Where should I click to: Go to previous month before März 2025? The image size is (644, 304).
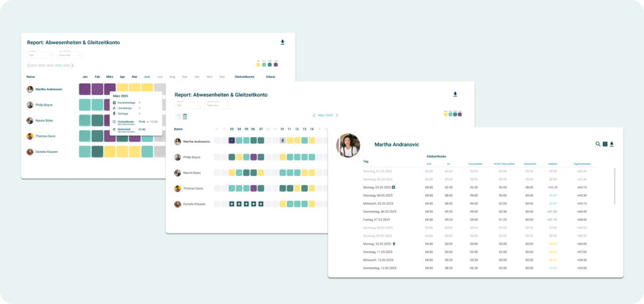[x=314, y=115]
